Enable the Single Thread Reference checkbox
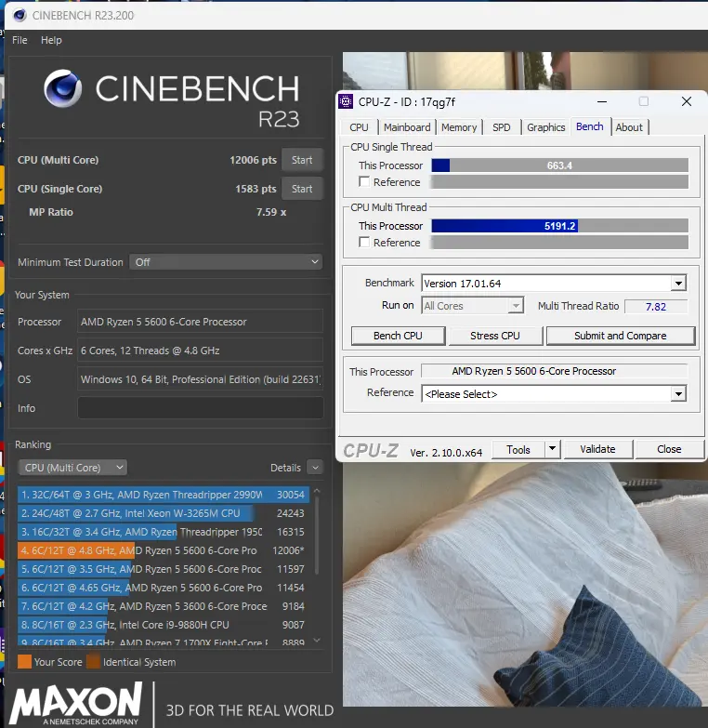 [x=364, y=182]
